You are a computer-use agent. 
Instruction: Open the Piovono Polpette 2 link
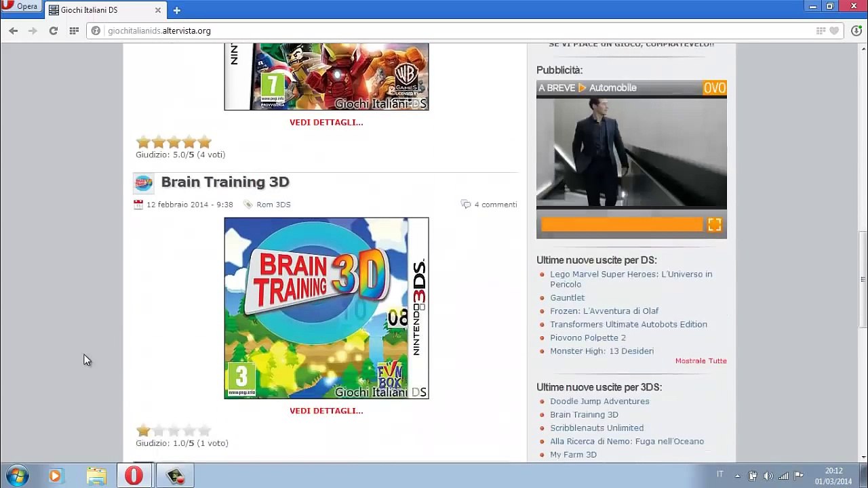tap(588, 338)
